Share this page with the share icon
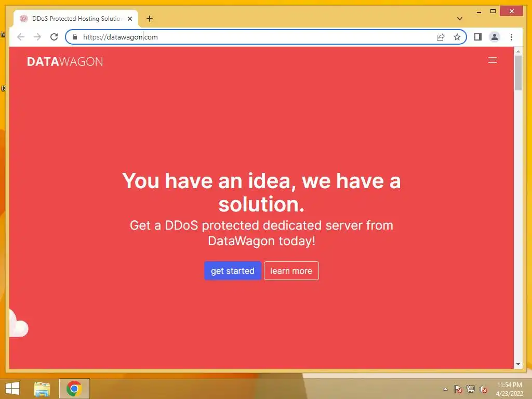 click(441, 37)
